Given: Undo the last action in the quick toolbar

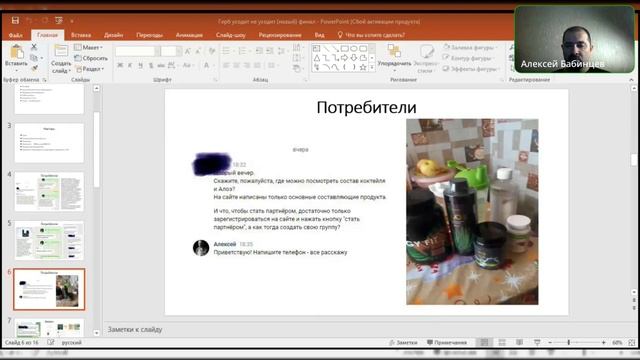Looking at the screenshot, I should click(29, 20).
